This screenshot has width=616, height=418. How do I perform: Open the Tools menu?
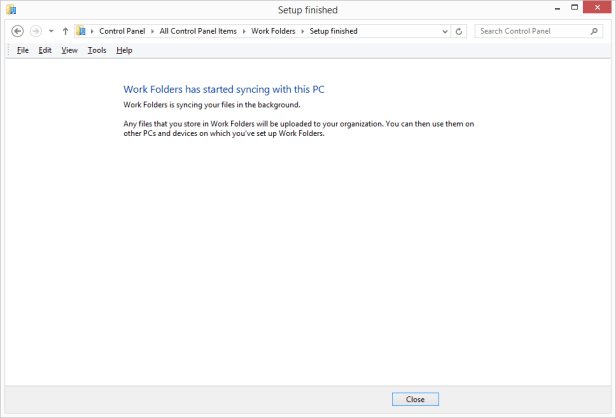(96, 50)
